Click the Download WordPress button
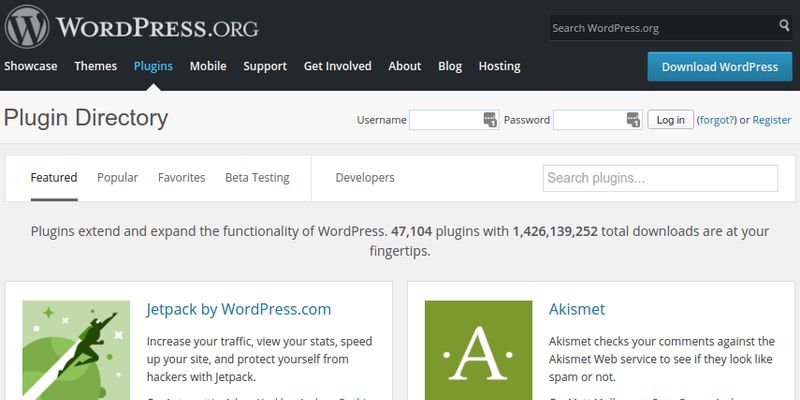This screenshot has width=800, height=400. coord(719,67)
